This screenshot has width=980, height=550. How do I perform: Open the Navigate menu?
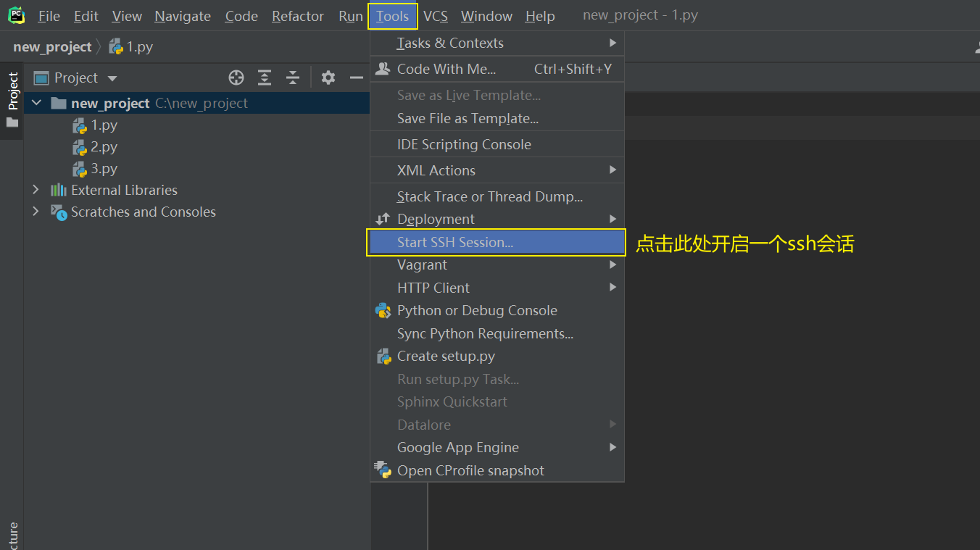pyautogui.click(x=183, y=16)
